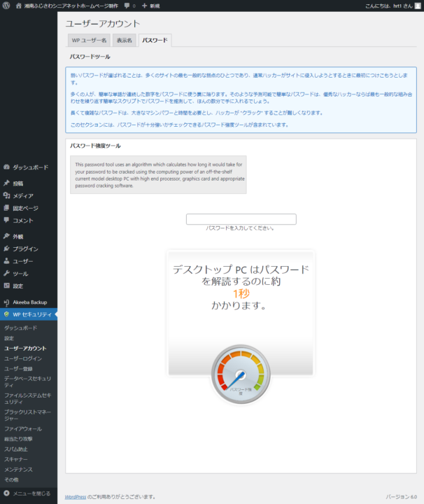Screen dimensions: 424x504
Task: Open the ブラックリストマネージャー submenu item
Action: (27, 415)
